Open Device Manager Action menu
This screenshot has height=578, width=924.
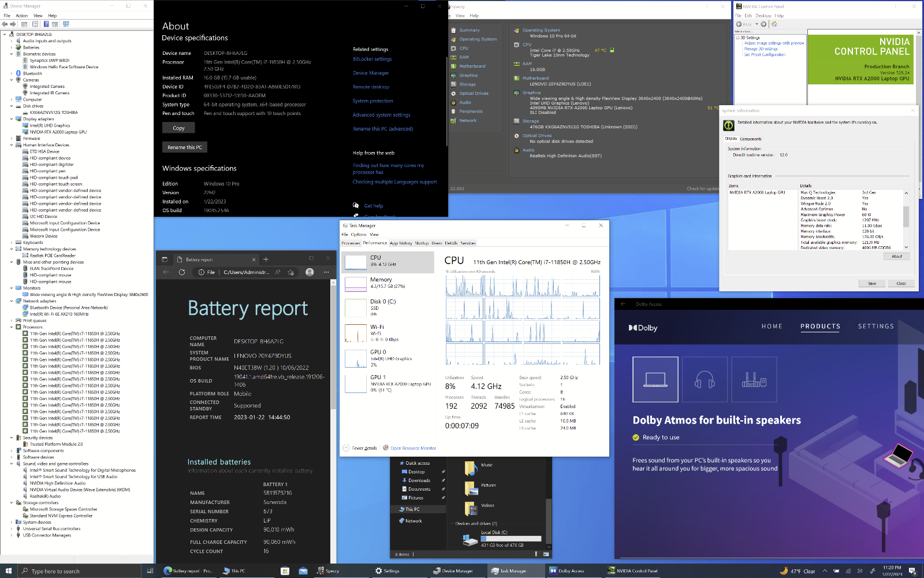[22, 16]
